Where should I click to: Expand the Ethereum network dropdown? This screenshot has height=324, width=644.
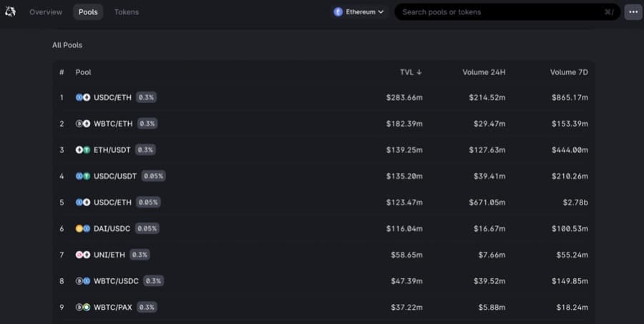pyautogui.click(x=359, y=12)
